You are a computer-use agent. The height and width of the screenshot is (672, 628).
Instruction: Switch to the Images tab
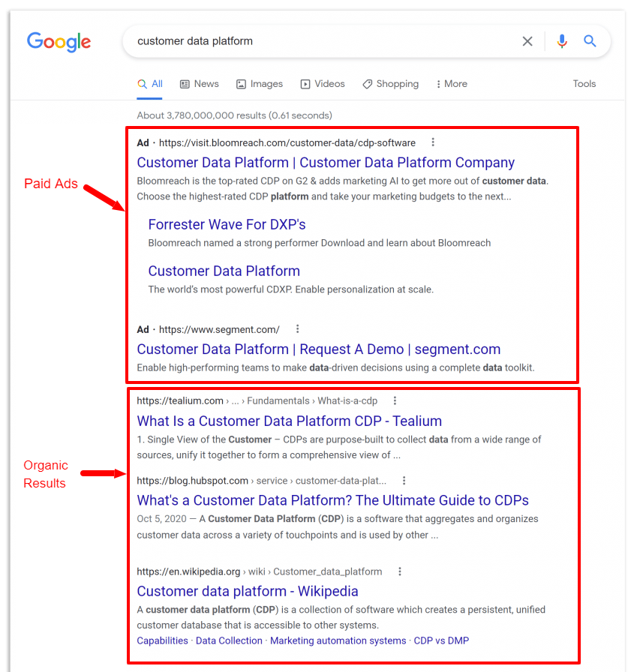[x=260, y=84]
